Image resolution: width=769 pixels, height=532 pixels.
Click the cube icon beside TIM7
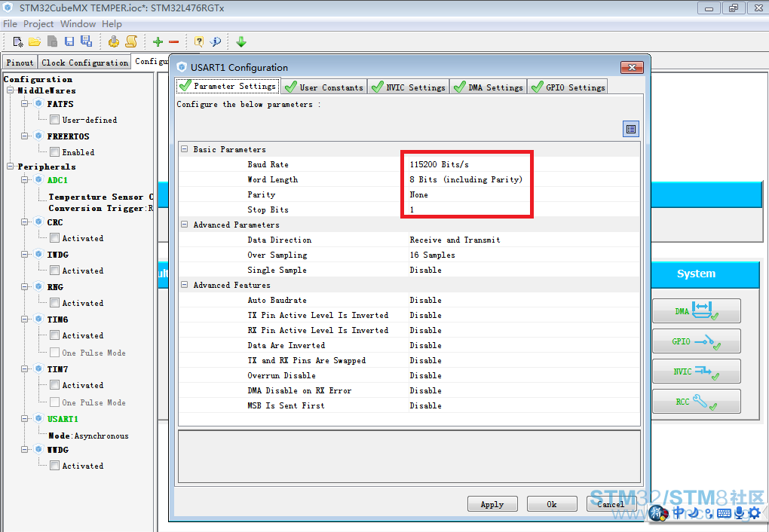click(x=38, y=368)
